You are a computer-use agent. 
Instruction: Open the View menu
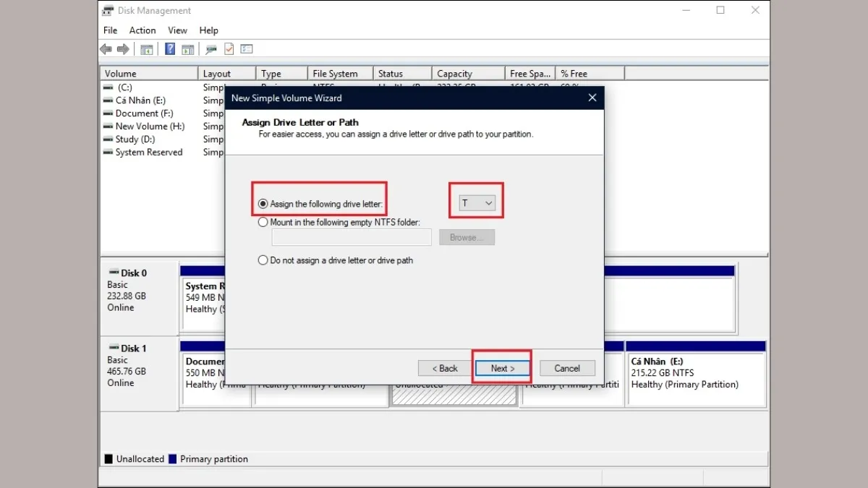(x=178, y=30)
